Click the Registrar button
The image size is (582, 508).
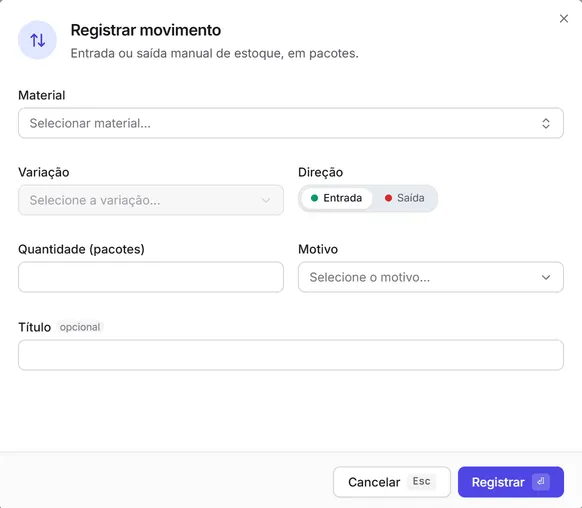[x=511, y=482]
